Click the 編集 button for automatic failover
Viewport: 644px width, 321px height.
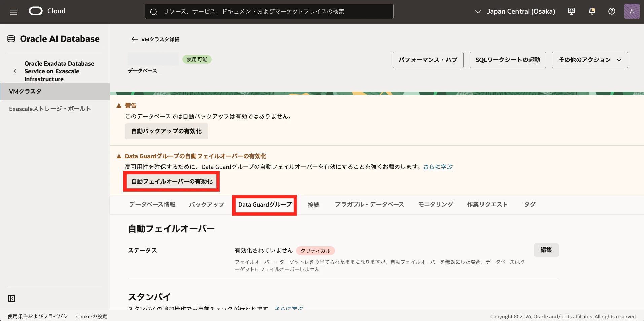click(x=546, y=250)
